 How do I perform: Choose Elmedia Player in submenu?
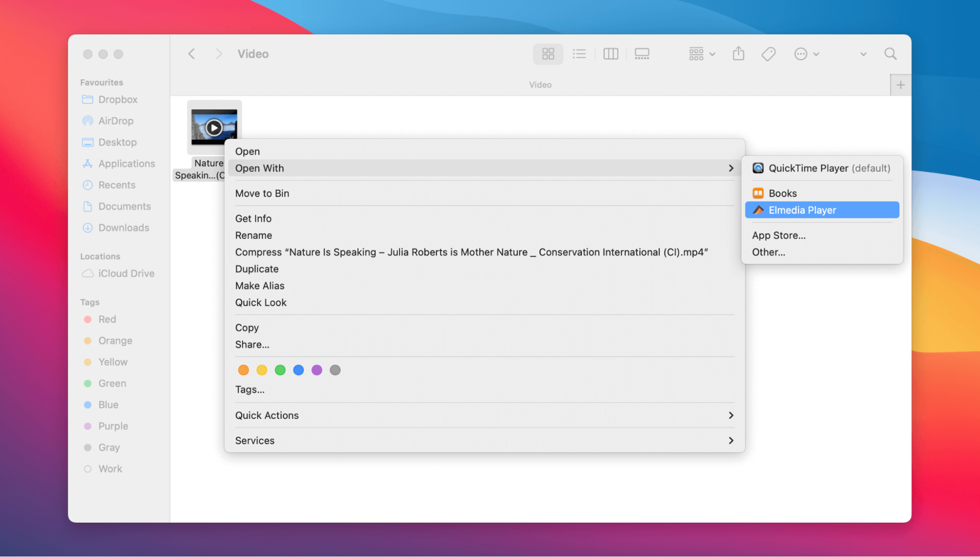point(822,210)
